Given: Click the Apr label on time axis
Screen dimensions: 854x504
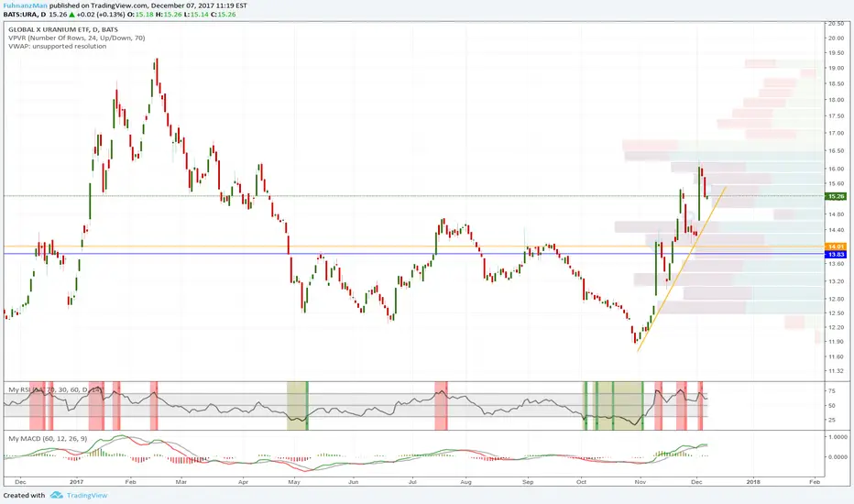Looking at the screenshot, I should (x=243, y=482).
